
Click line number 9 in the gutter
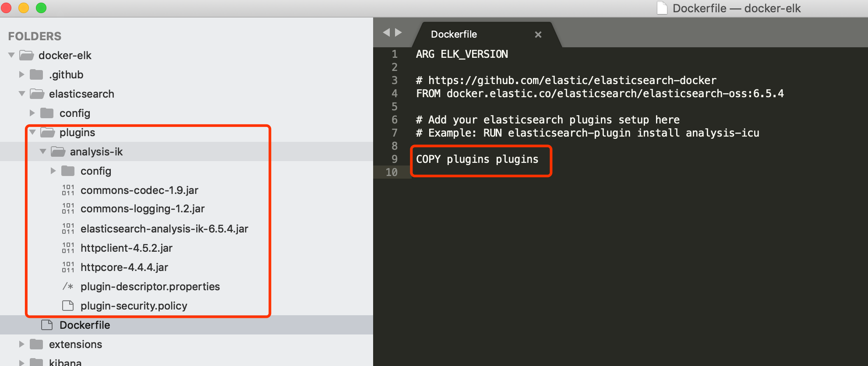click(x=395, y=159)
